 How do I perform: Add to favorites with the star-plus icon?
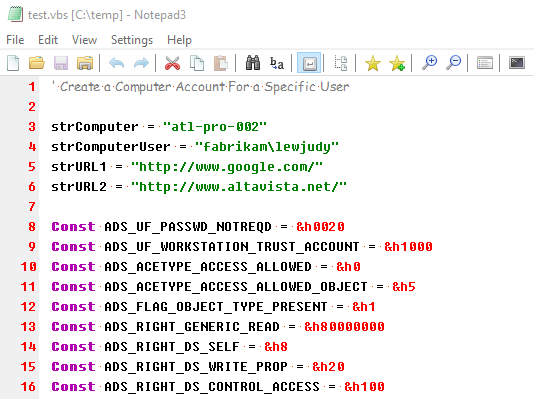(x=397, y=63)
